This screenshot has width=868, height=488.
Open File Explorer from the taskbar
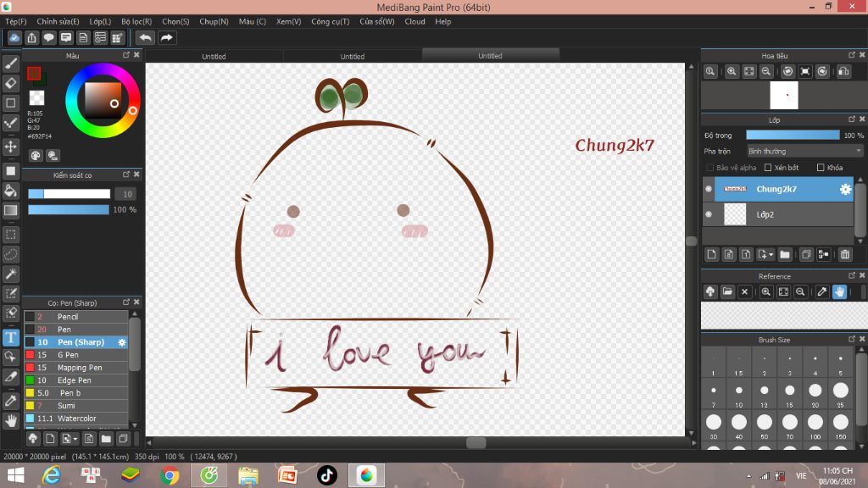point(248,475)
